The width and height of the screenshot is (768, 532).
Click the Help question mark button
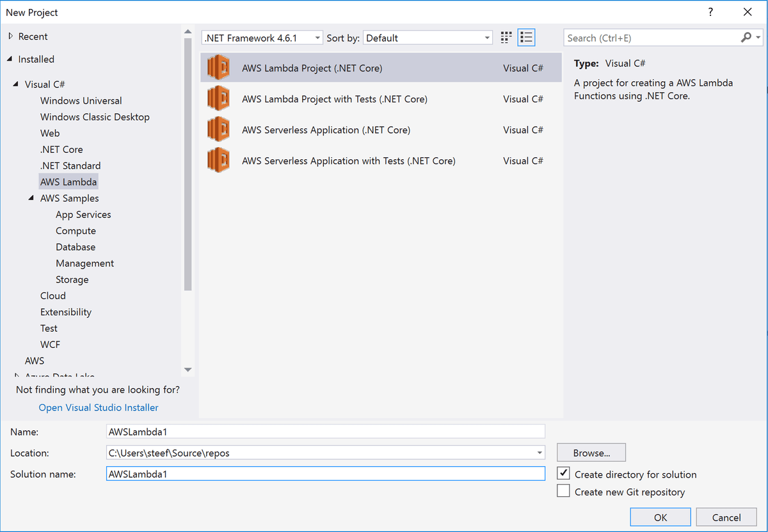point(710,12)
